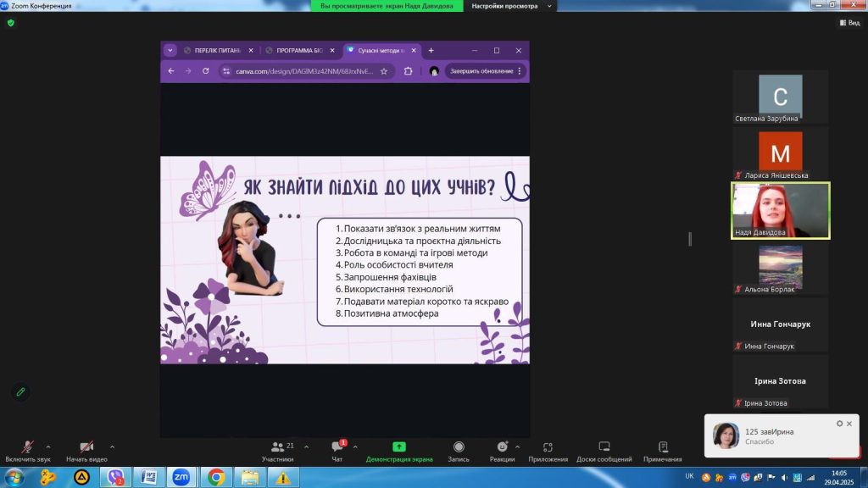Click the green encryption shield icon
The image size is (868, 488).
click(11, 23)
